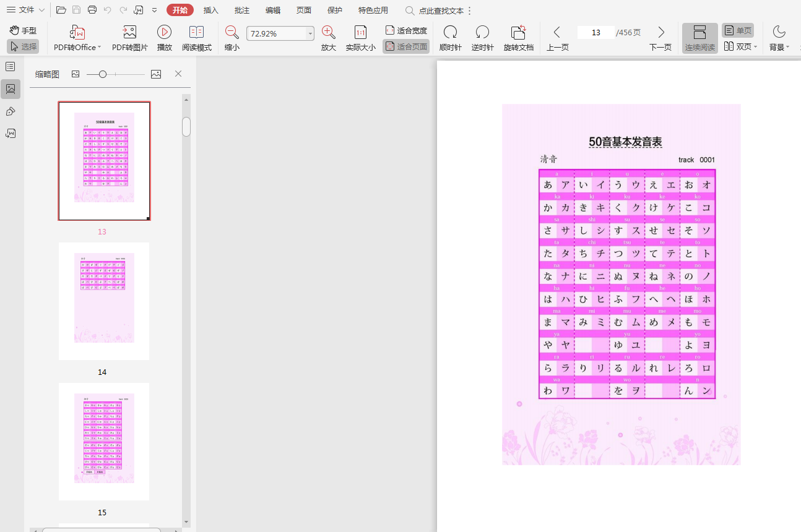Click the PDF转图片 icon
This screenshot has height=532, width=801.
(x=129, y=33)
